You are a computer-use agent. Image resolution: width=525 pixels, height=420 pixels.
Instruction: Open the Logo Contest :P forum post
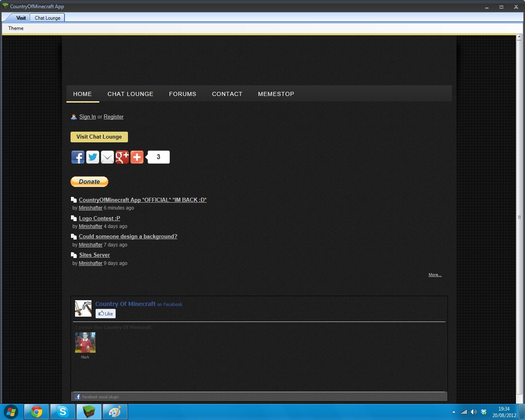coord(100,218)
